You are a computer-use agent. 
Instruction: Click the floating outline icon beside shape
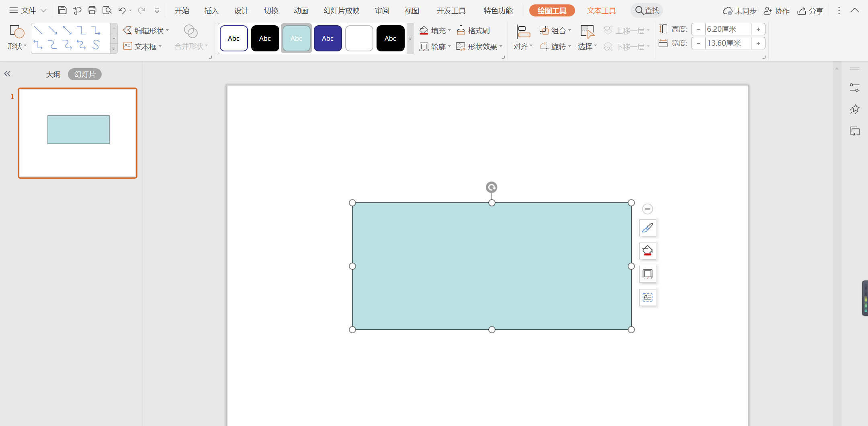[647, 274]
